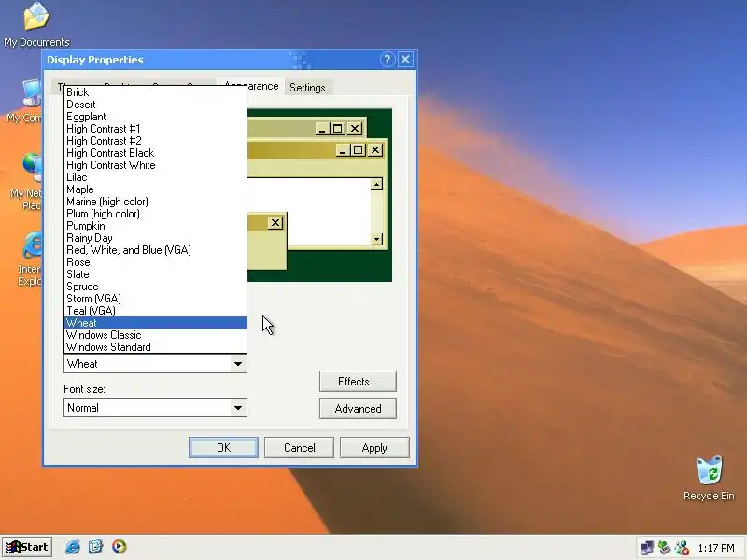Pick Marine (high color) scheme
Screen dimensions: 747x560
[x=155, y=202]
